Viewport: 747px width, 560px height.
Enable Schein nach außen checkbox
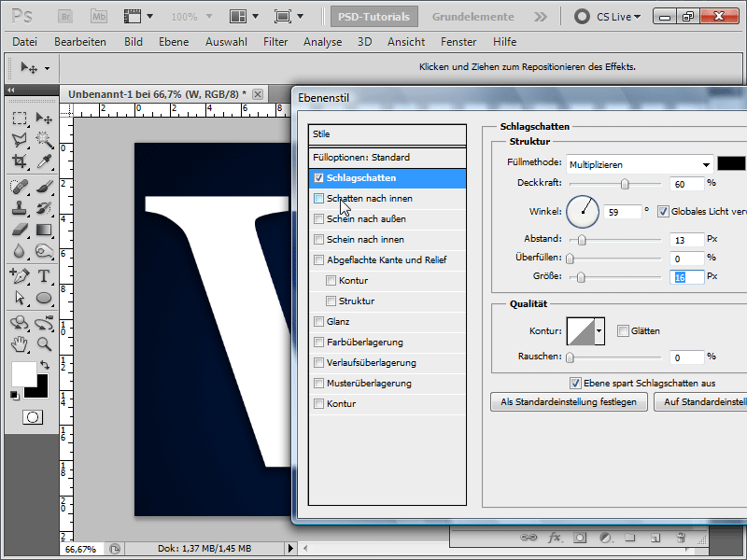(318, 219)
